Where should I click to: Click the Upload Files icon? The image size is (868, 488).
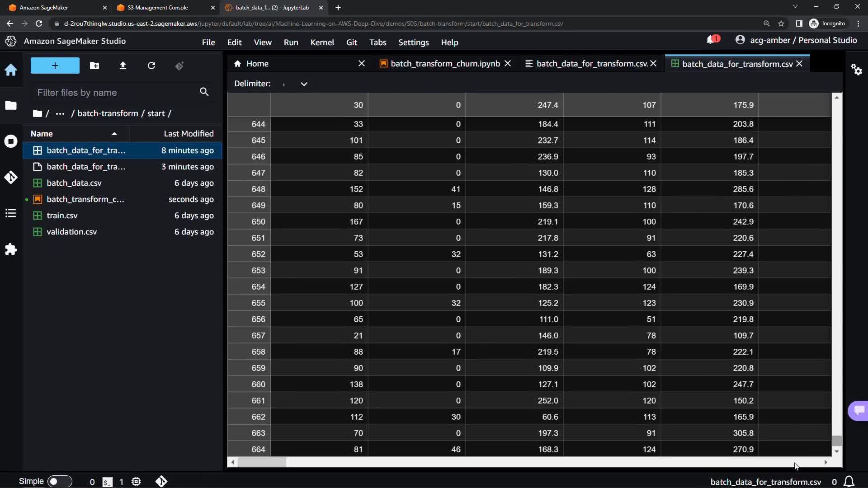click(x=123, y=66)
